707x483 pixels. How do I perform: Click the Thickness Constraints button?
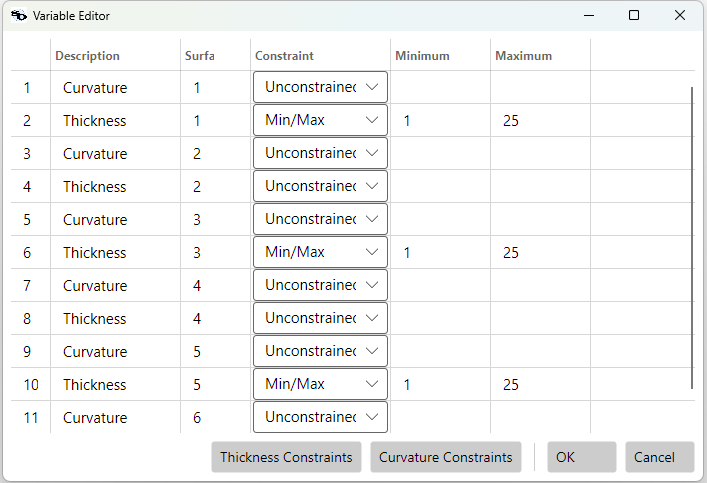click(x=286, y=457)
